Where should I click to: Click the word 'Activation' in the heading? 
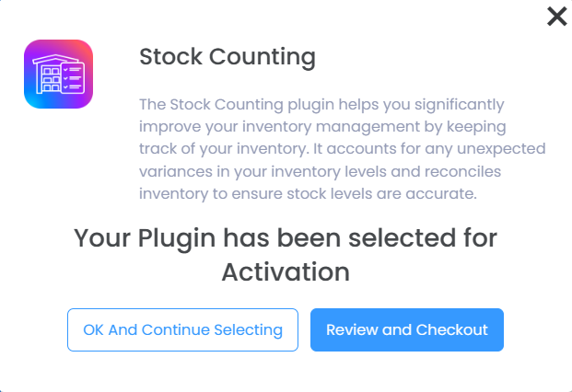(286, 272)
